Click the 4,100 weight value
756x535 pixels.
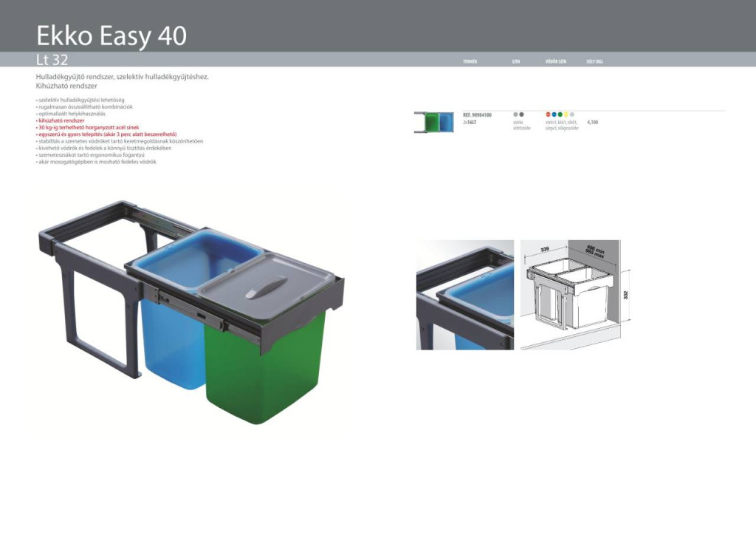click(x=592, y=122)
